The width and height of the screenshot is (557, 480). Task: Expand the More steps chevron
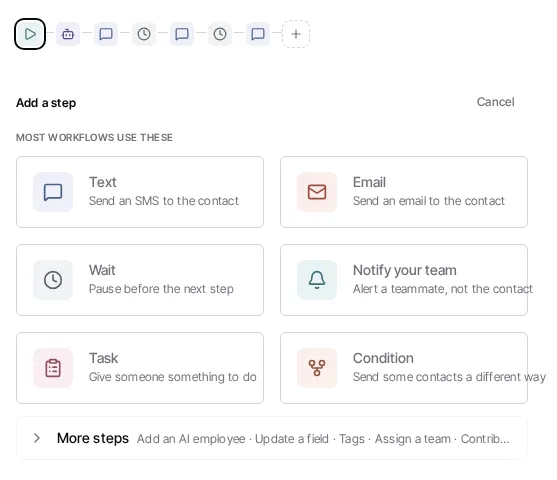pyautogui.click(x=37, y=438)
